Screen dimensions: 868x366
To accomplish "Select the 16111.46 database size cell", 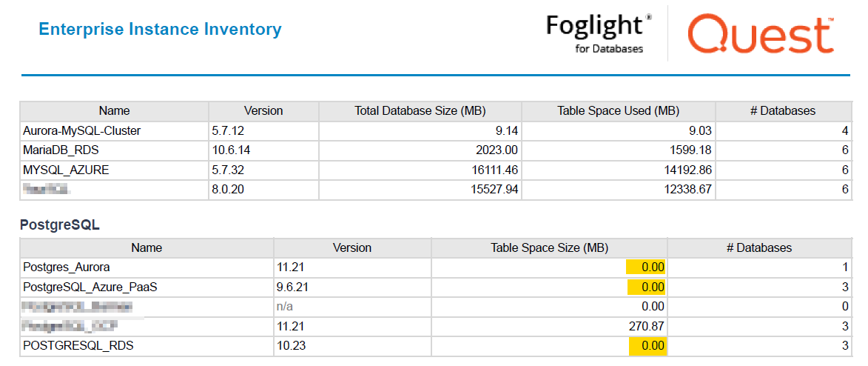I will [x=420, y=170].
